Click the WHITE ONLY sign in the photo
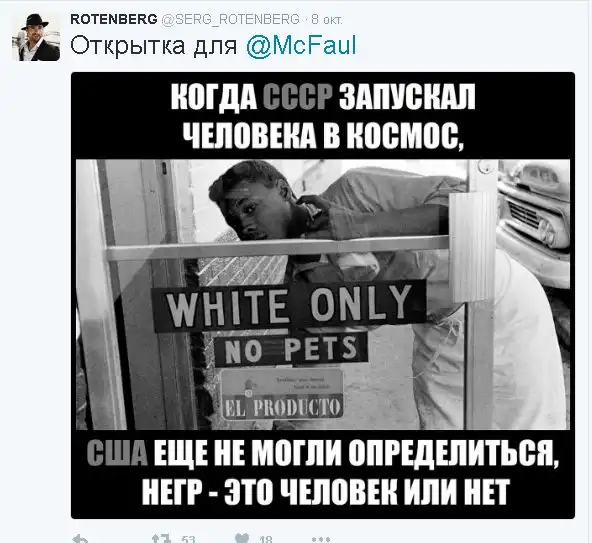This screenshot has height=543, width=592. point(289,306)
